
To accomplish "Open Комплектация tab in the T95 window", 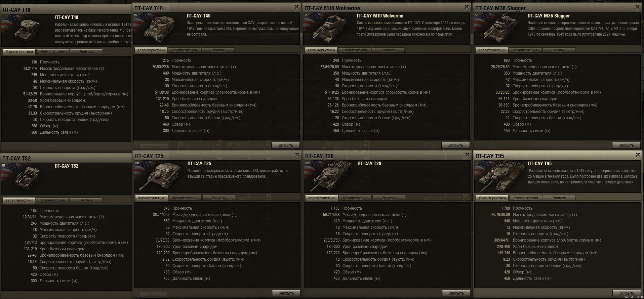I will 526,198.
